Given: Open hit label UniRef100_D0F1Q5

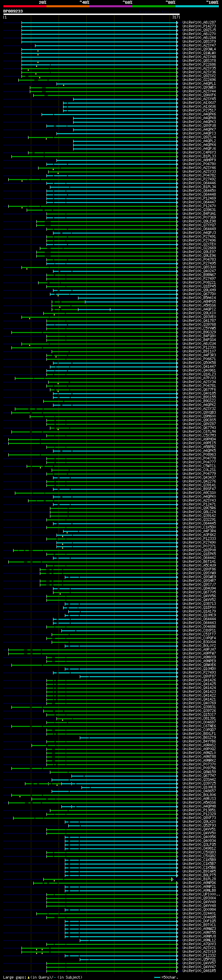Looking at the screenshot, I should click(x=199, y=921).
